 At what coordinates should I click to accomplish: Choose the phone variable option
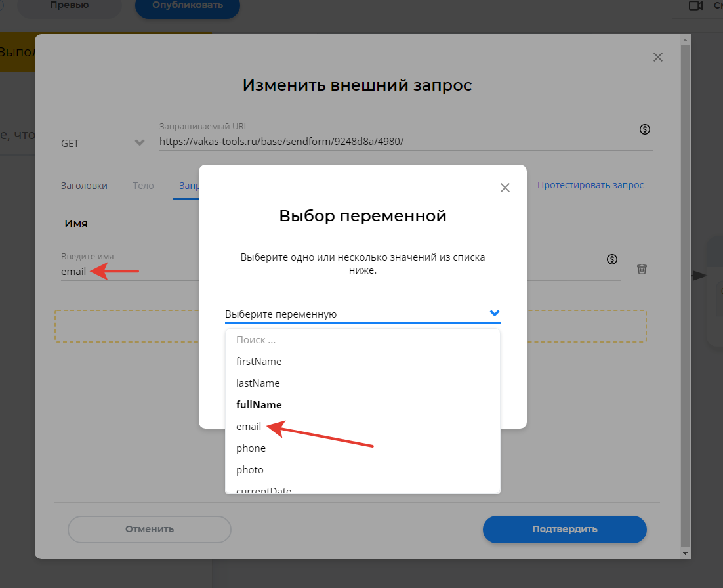click(x=251, y=448)
